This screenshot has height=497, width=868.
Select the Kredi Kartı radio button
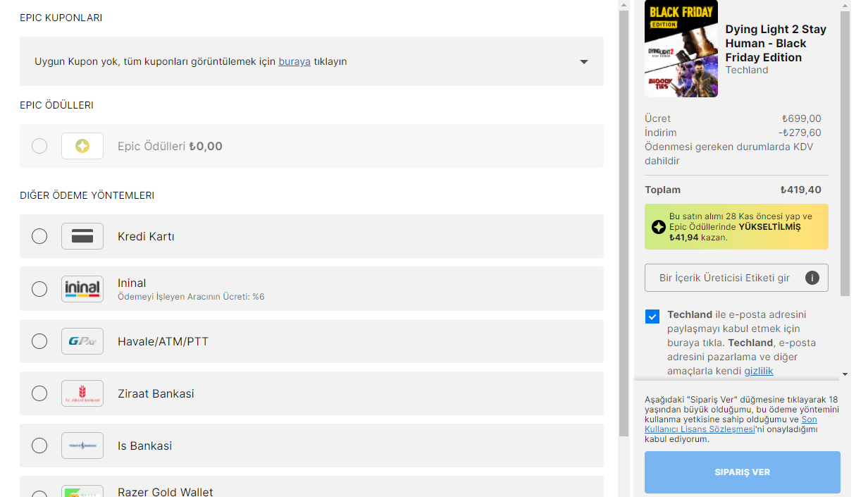click(x=39, y=236)
